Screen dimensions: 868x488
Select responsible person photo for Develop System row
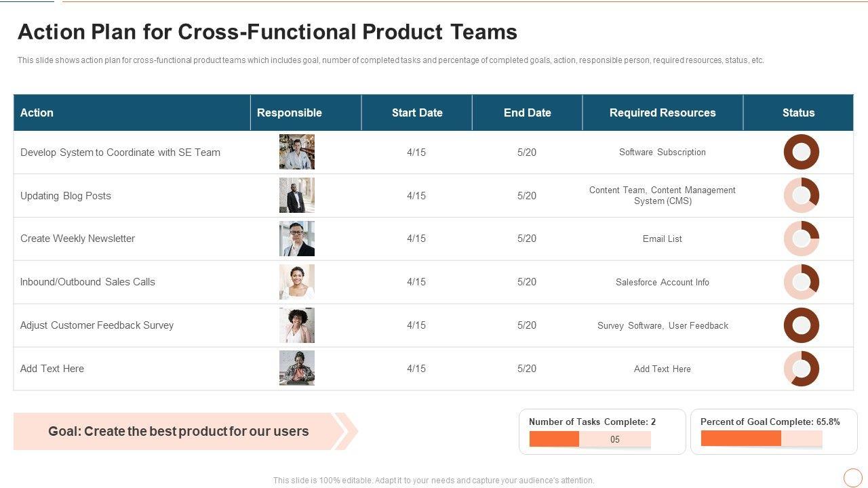[x=297, y=152]
